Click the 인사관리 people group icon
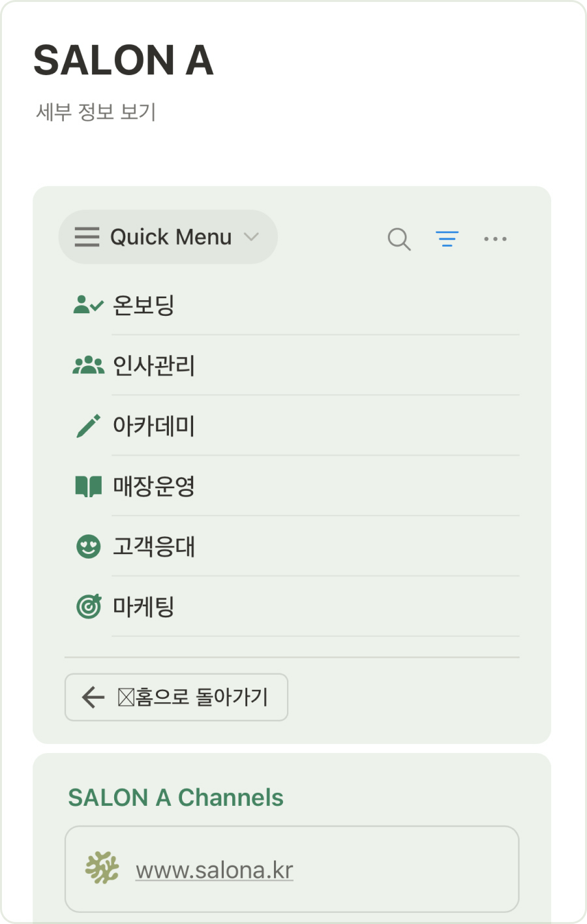 88,365
